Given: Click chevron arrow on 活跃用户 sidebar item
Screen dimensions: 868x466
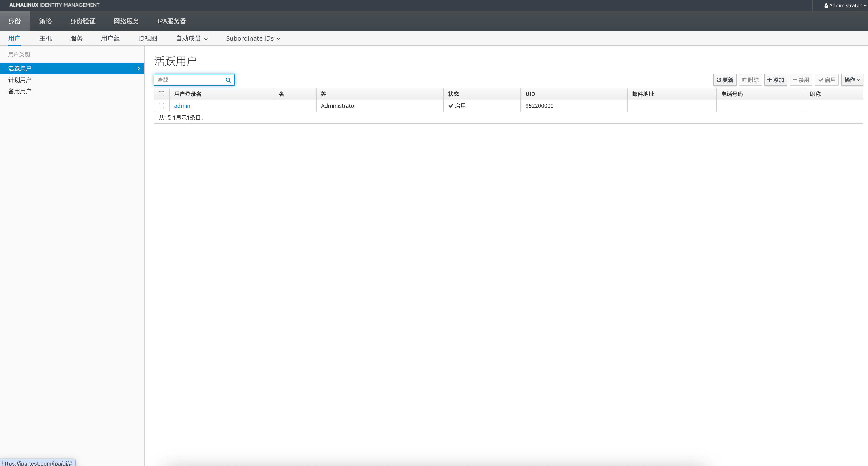Looking at the screenshot, I should coord(139,68).
